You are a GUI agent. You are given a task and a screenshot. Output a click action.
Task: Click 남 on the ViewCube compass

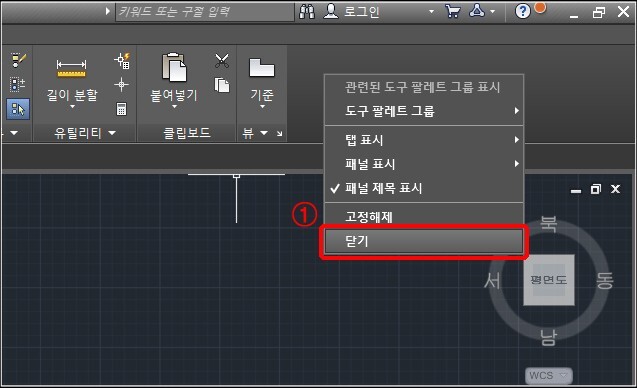pyautogui.click(x=548, y=337)
